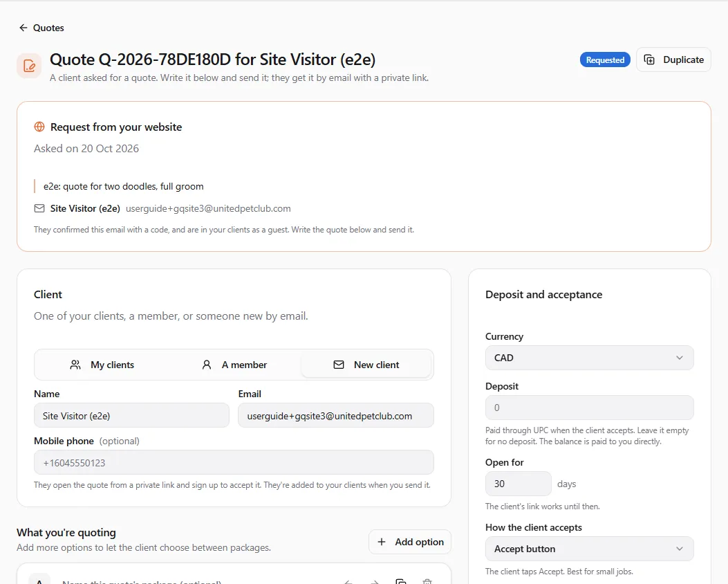The height and width of the screenshot is (584, 728).
Task: Switch to the My clients tab
Action: 102,365
